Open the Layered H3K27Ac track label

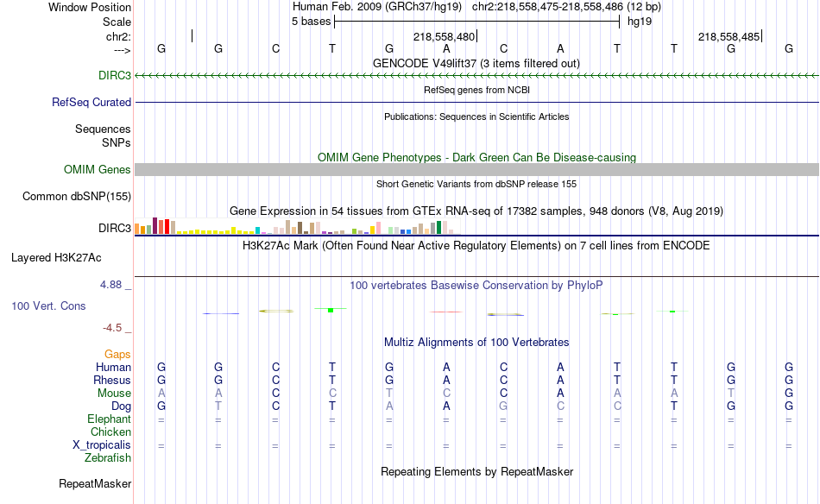pos(56,257)
